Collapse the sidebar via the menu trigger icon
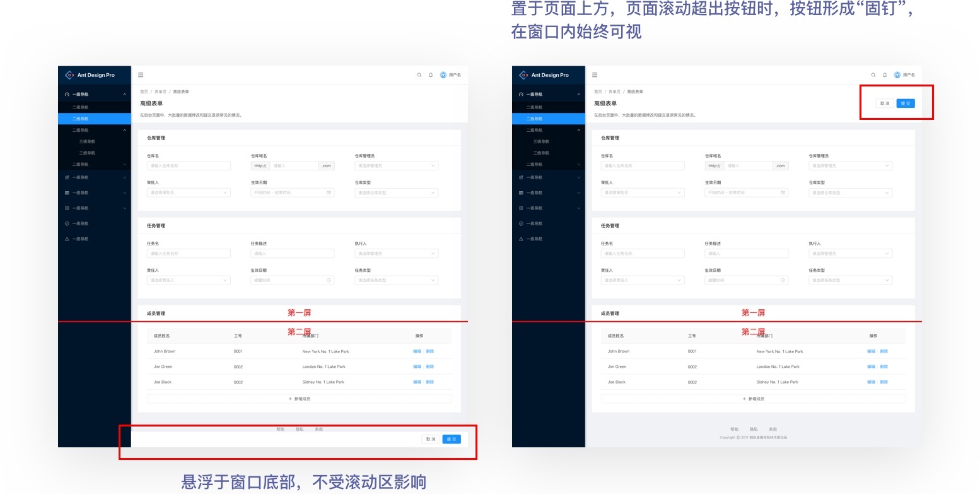The height and width of the screenshot is (494, 980). pos(140,74)
